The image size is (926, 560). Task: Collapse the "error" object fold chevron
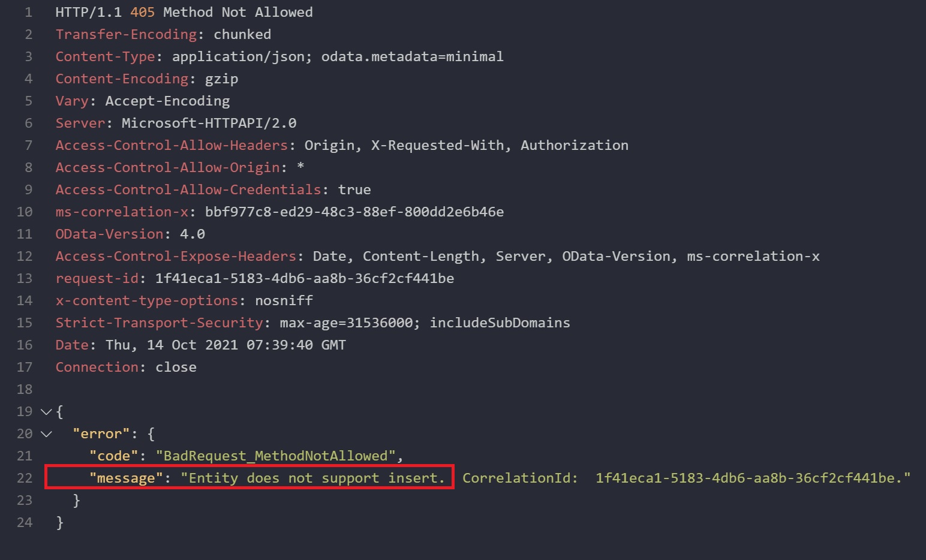coord(46,434)
